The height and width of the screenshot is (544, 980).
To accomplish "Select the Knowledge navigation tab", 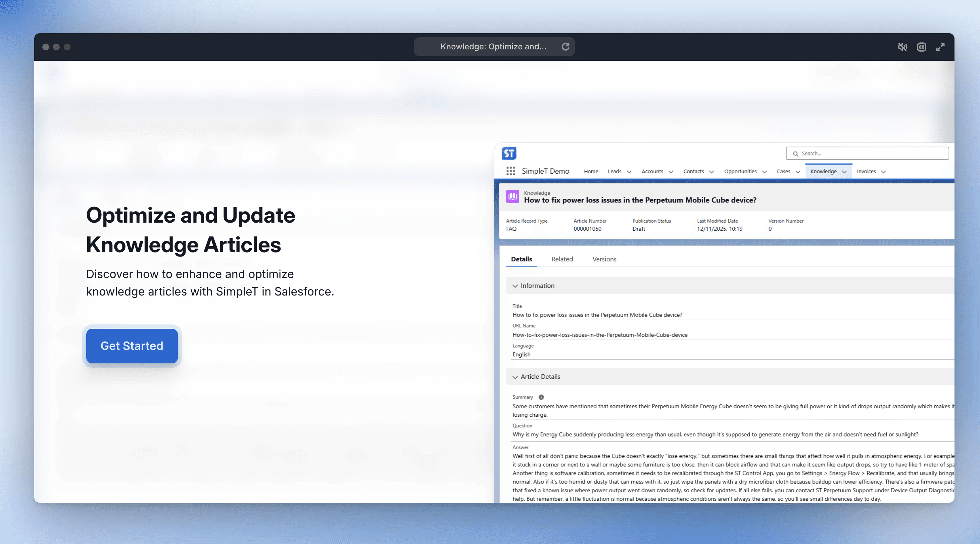I will (823, 171).
